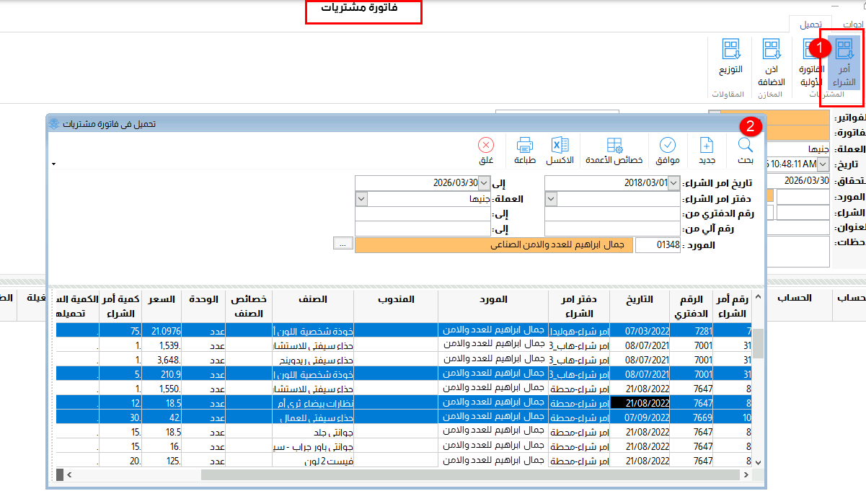This screenshot has width=866, height=504.
Task: Switch to the تحميل ribbon tab
Action: [810, 24]
